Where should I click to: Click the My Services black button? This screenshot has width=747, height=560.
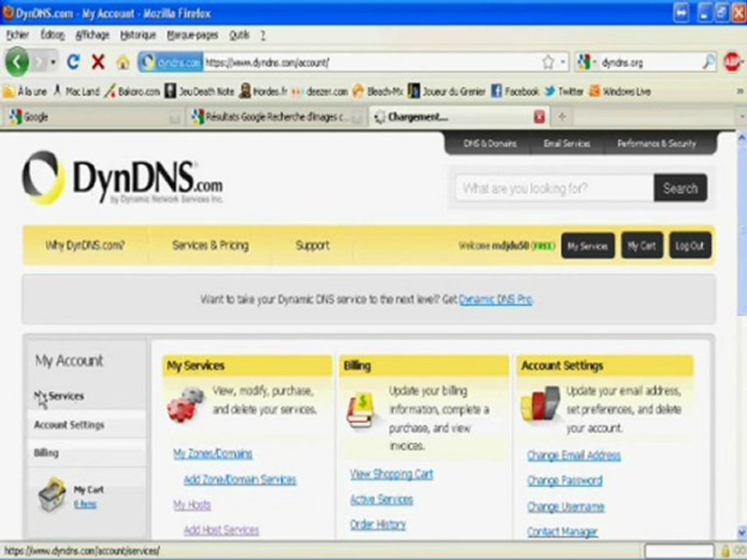click(588, 246)
